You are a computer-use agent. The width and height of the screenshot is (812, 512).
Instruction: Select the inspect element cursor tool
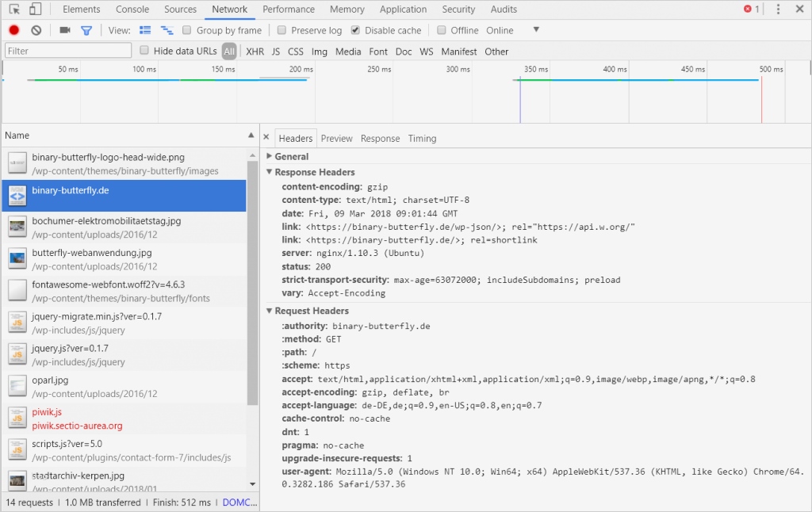(x=13, y=9)
